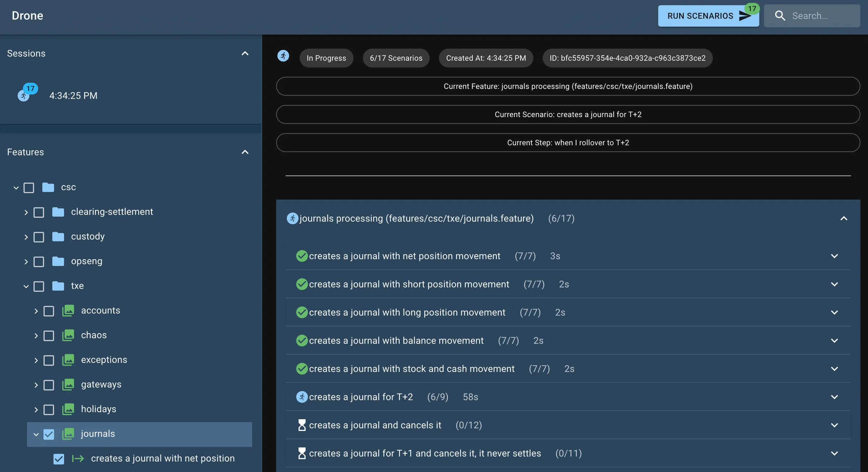Click green check for stock and cash movement

[302, 369]
